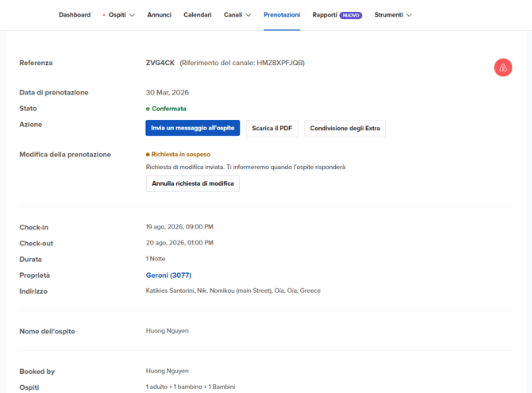532x393 pixels.
Task: Open Rapporti reports section
Action: tap(325, 15)
